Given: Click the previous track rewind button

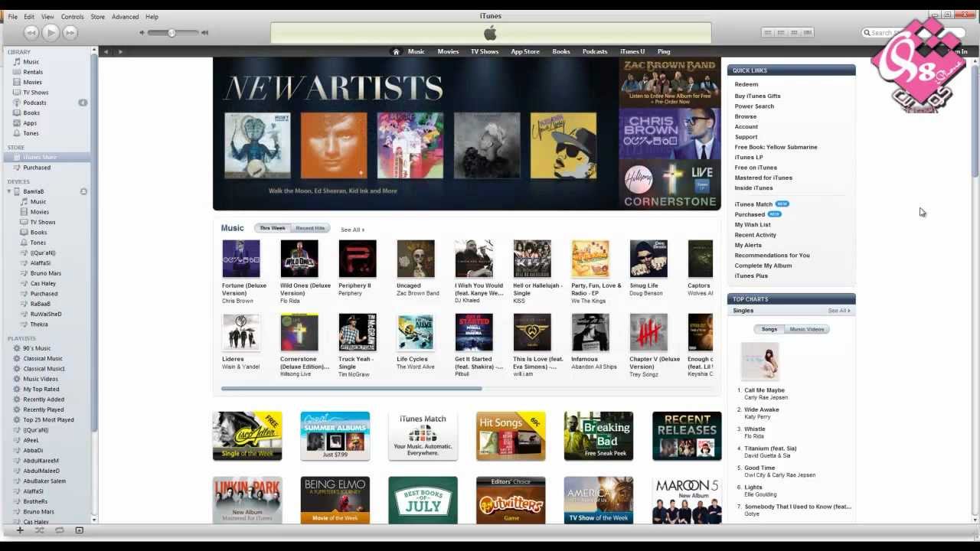Looking at the screenshot, I should click(31, 32).
